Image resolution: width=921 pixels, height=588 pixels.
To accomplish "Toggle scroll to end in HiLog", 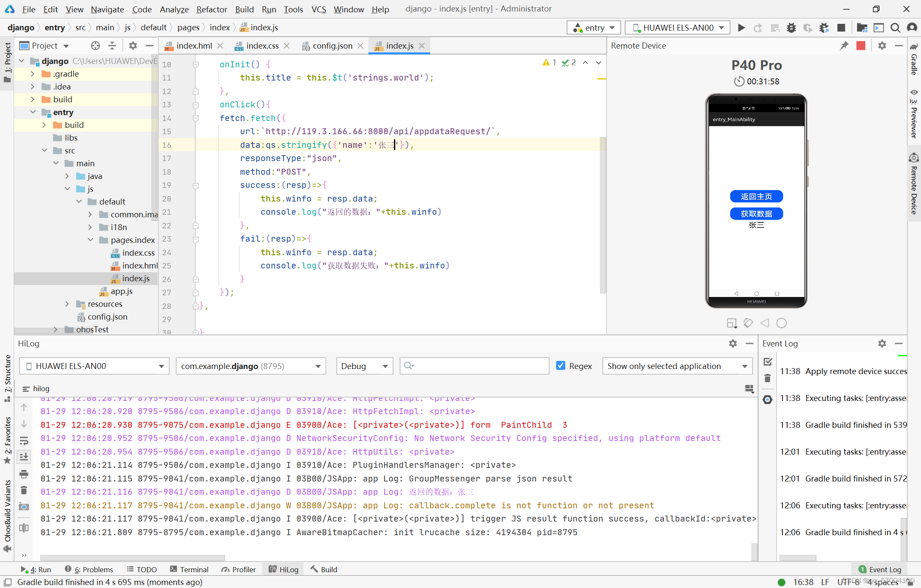I will [24, 457].
